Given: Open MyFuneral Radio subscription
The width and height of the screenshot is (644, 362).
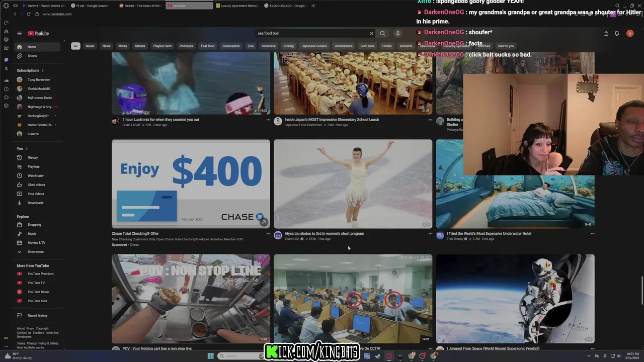Looking at the screenshot, I should click(38, 98).
